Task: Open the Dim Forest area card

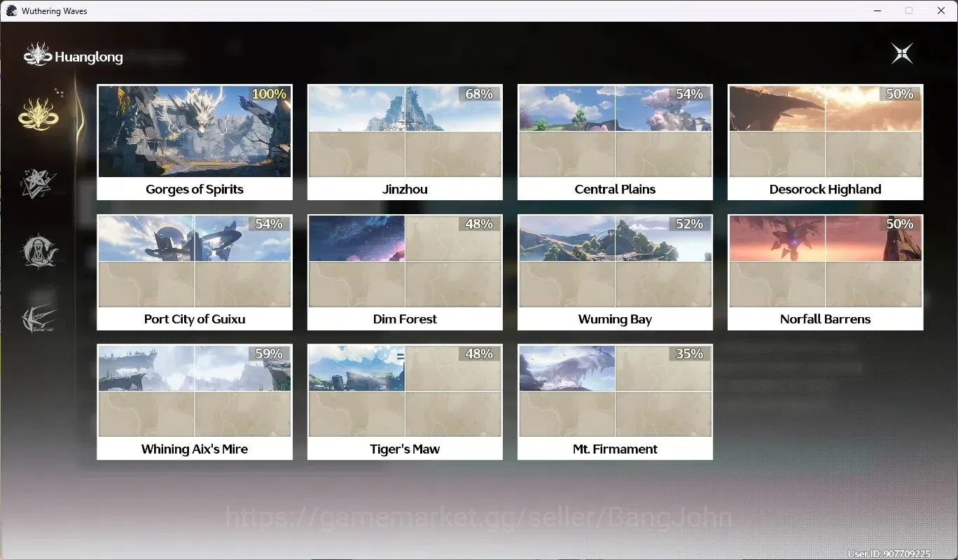Action: pyautogui.click(x=405, y=272)
